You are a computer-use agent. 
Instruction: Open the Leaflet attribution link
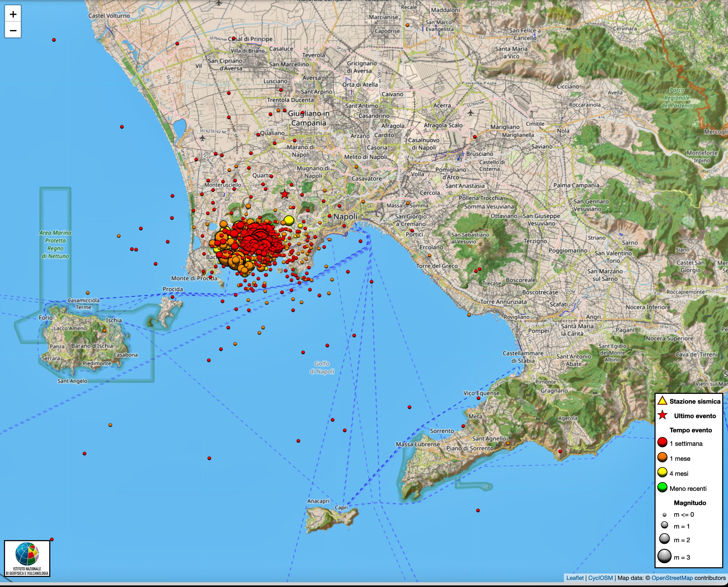click(574, 578)
